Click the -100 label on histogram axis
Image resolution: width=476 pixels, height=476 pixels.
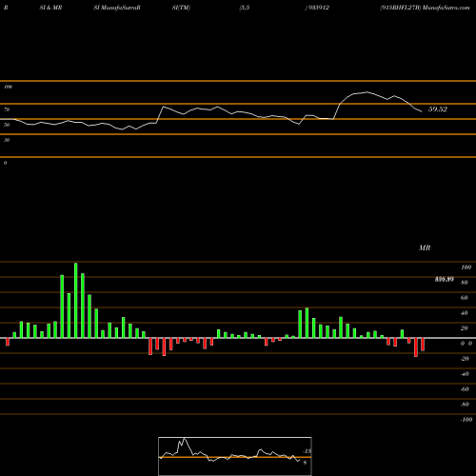466,420
